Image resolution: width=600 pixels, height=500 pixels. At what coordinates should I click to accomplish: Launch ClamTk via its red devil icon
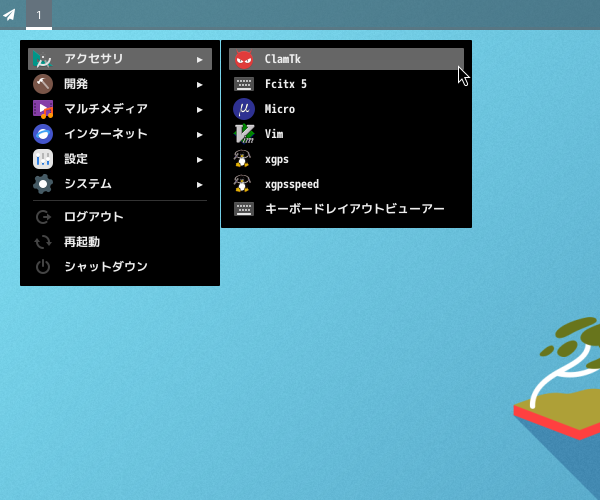(244, 59)
